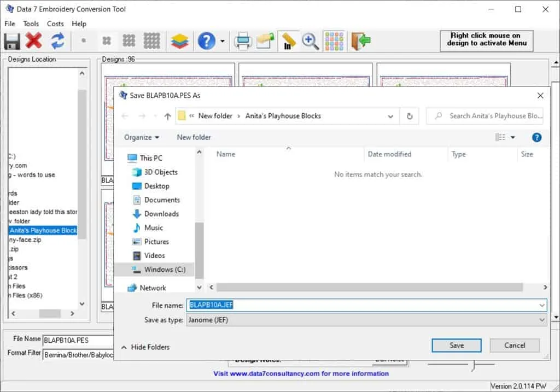Sort files by the Type column
The height and width of the screenshot is (392, 560).
click(x=459, y=154)
